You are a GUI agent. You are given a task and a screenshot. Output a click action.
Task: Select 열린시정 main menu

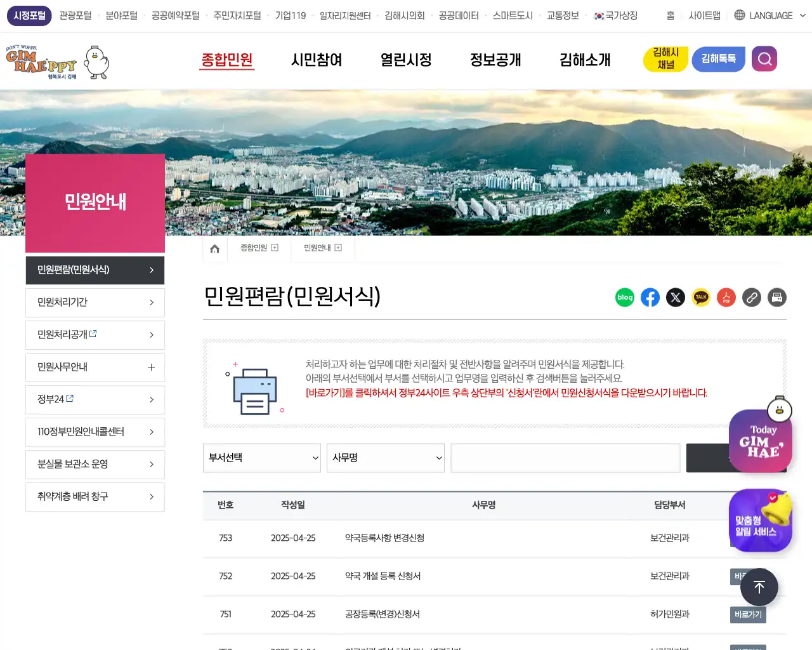(x=406, y=60)
